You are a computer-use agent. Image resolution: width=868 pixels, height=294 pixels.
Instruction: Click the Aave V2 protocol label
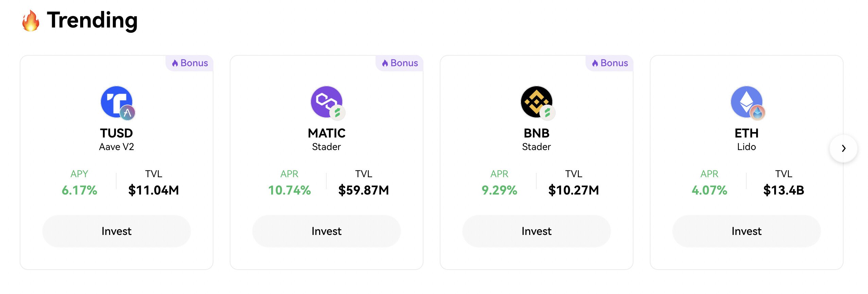[x=116, y=147]
